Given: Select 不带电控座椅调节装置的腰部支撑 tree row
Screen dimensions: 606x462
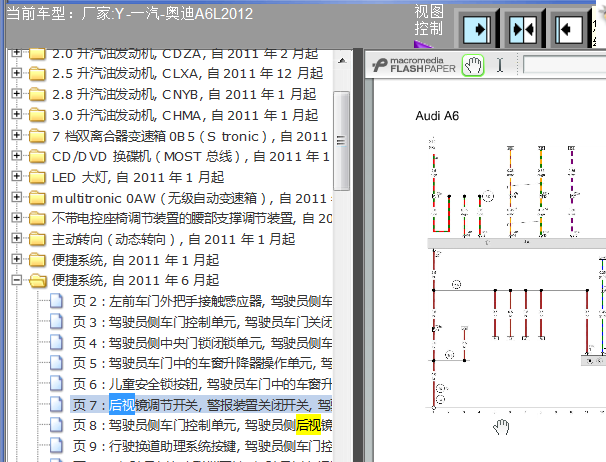Looking at the screenshot, I should [192, 219].
